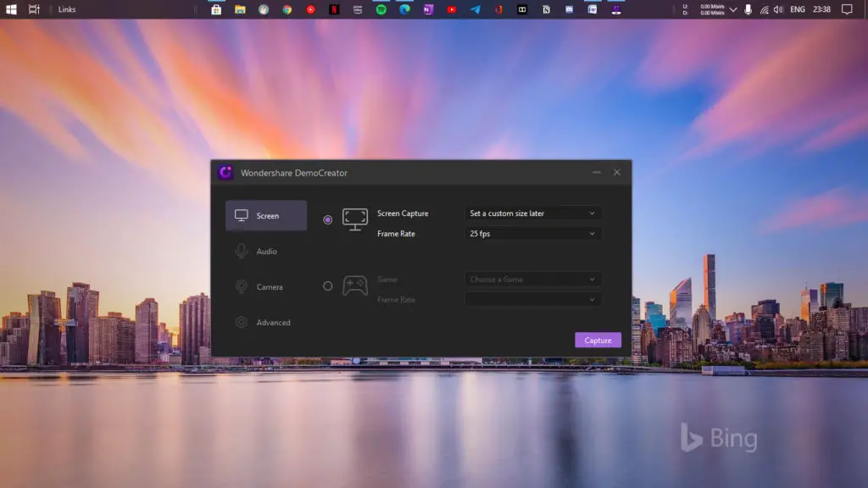Viewport: 868px width, 488px height.
Task: Open the 'Set a custom size later' dropdown
Action: [532, 213]
